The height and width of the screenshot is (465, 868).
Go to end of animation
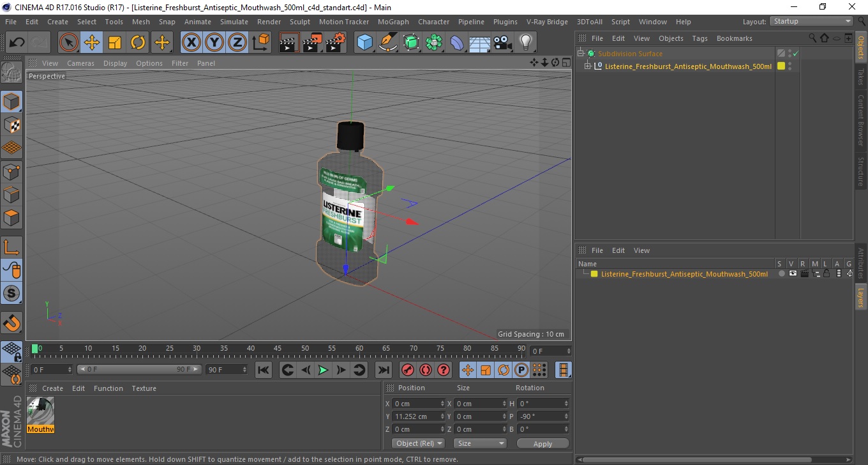(x=383, y=370)
